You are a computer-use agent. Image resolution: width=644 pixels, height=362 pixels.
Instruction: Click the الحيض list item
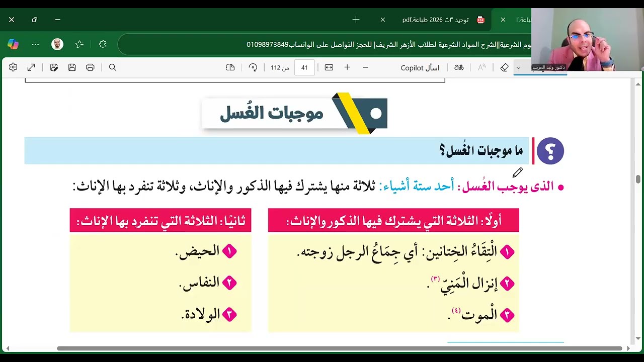[x=206, y=251]
